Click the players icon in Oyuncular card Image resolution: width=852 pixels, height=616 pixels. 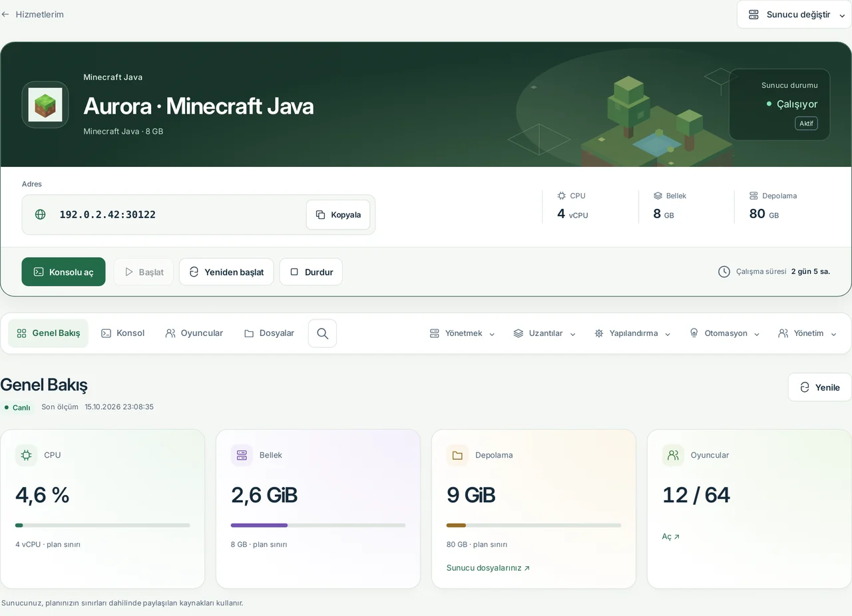coord(673,455)
